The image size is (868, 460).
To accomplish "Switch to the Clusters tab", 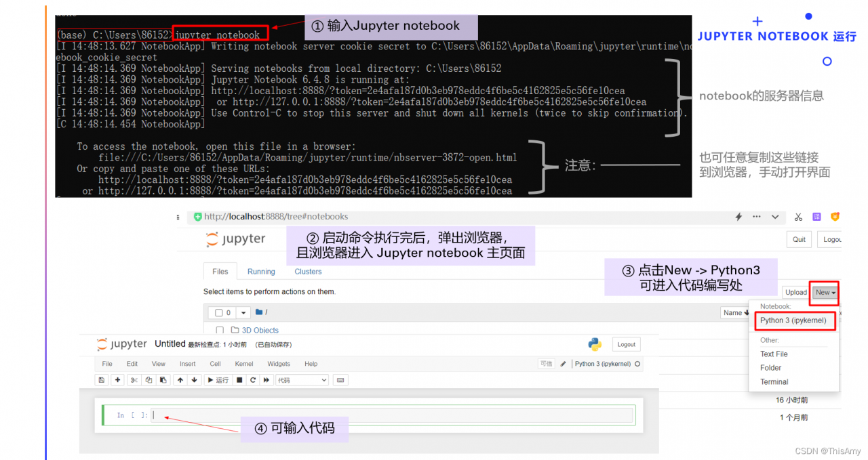I will tap(308, 272).
